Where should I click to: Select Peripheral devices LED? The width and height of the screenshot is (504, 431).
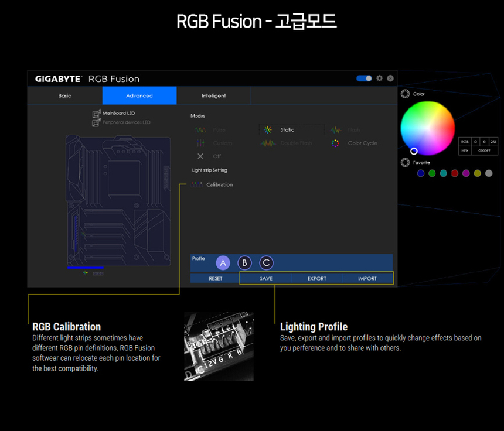(x=121, y=122)
